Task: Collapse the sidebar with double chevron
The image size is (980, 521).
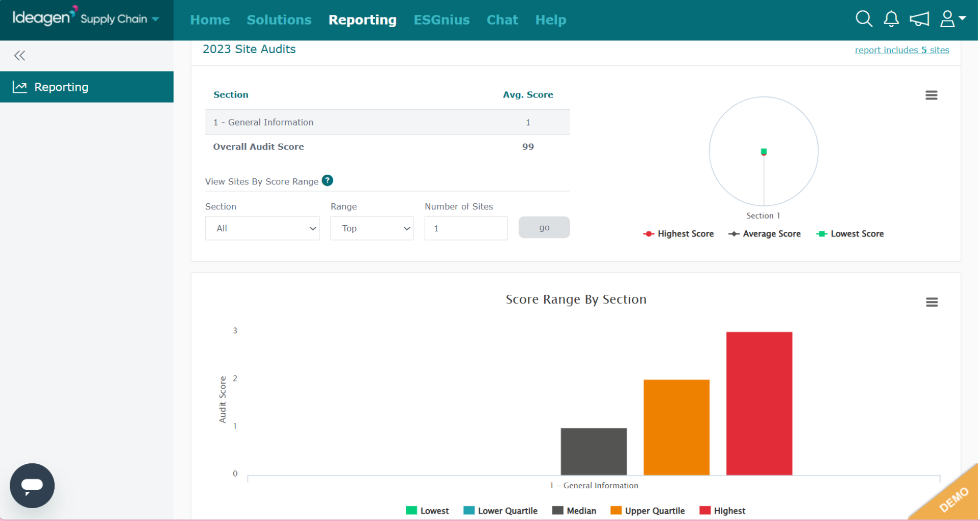Action: coord(20,56)
